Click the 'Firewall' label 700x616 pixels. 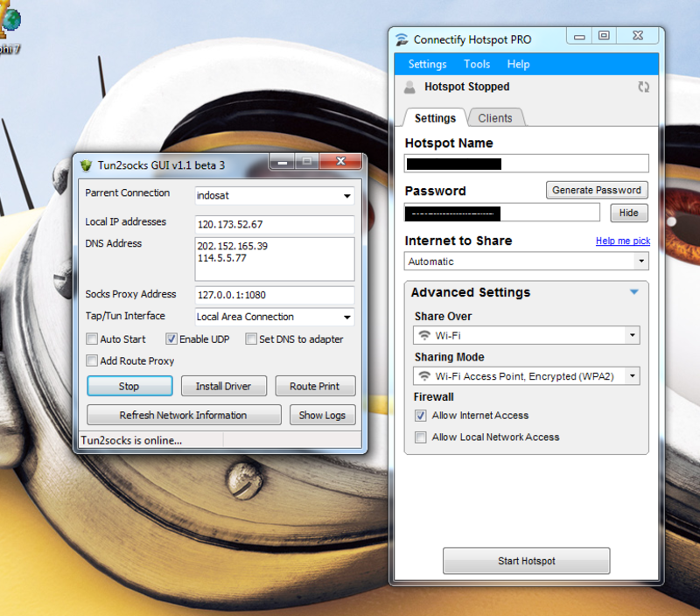(x=433, y=397)
